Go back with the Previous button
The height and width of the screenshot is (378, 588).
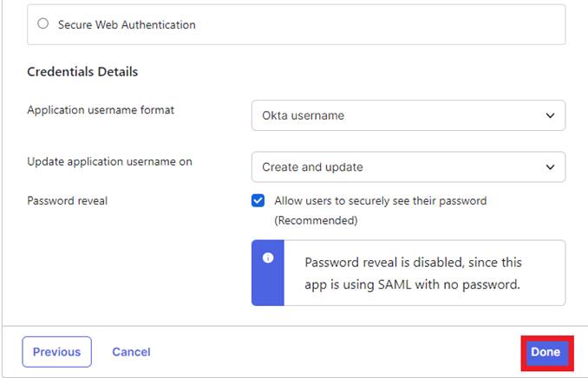tap(56, 352)
